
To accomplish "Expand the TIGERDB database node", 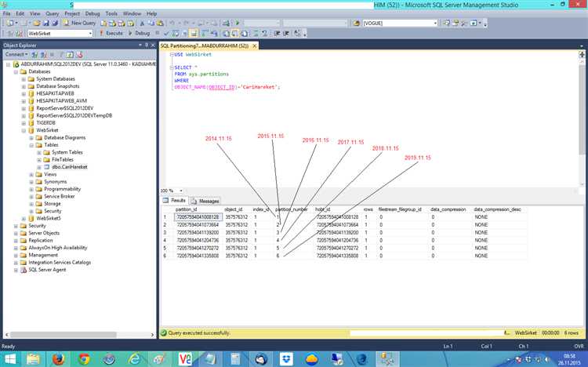I will (24, 123).
